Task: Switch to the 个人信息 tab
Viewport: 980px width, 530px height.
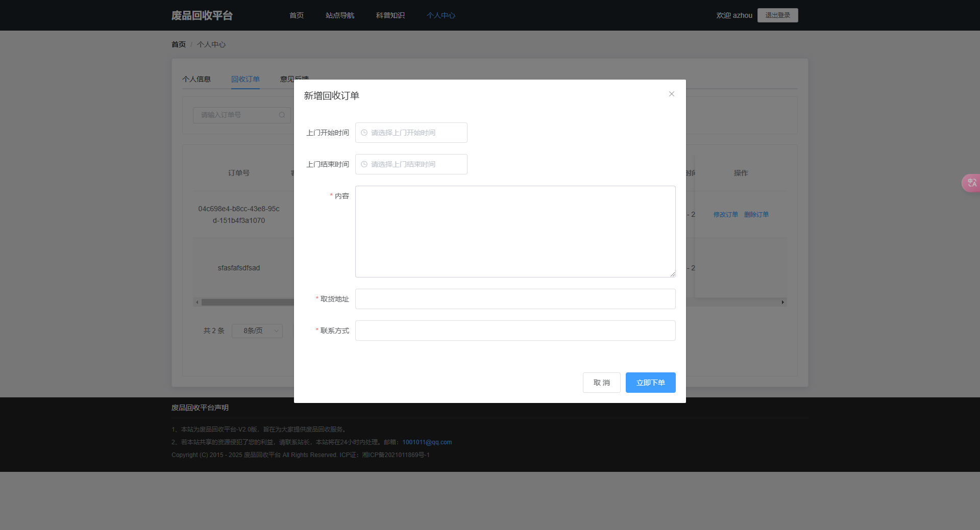Action: coord(197,79)
